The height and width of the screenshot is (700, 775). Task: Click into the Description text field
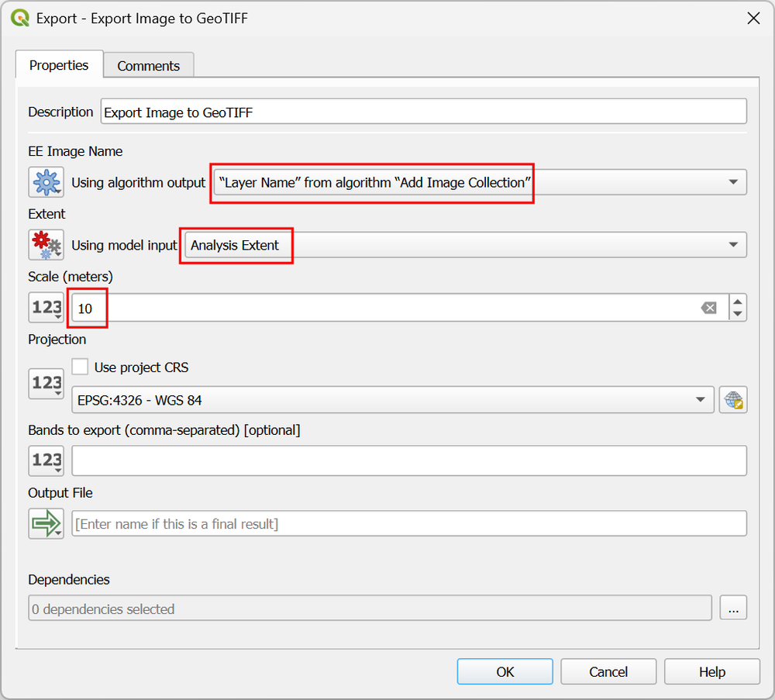(424, 112)
